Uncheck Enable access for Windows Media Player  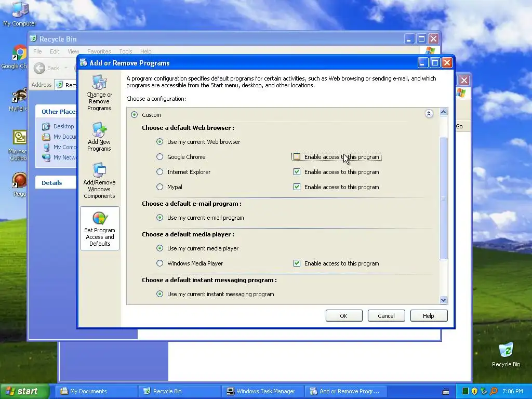coord(297,263)
